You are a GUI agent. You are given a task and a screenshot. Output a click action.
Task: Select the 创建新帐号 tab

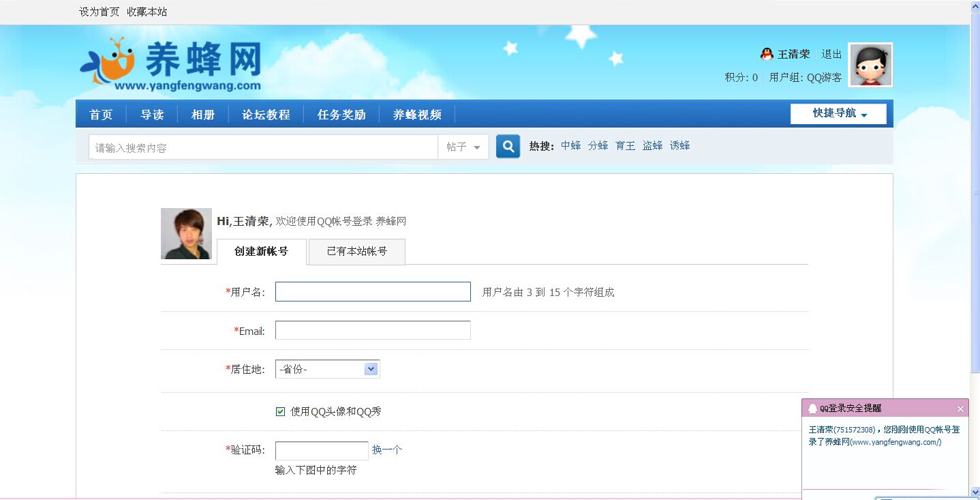click(262, 252)
